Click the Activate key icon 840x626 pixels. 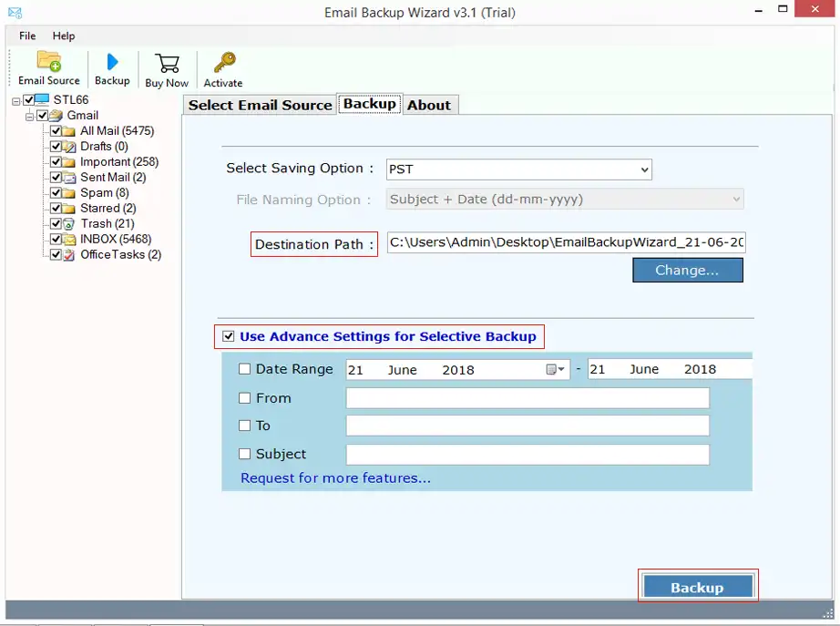224,62
